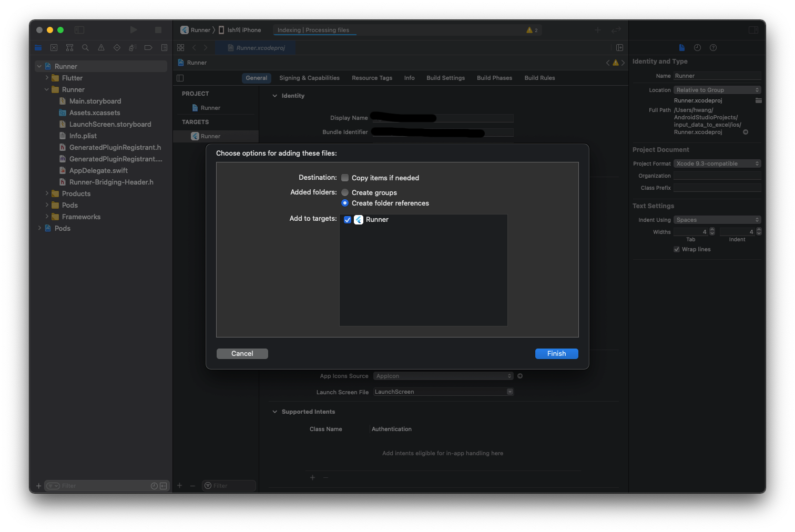Switch to the Build Phases tab
The image size is (795, 532).
click(494, 78)
